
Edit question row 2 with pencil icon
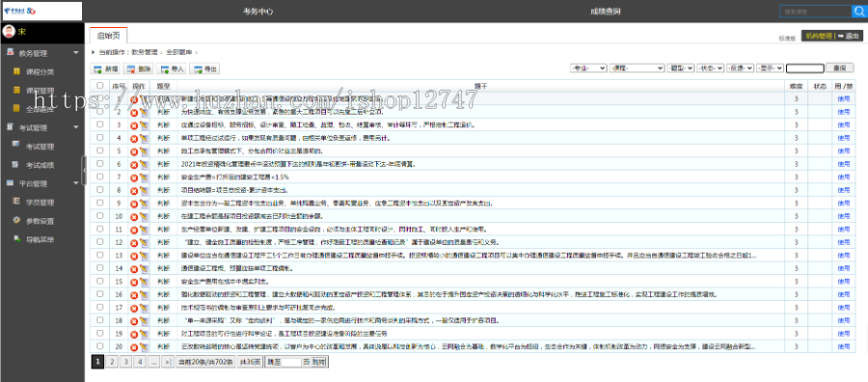tap(144, 113)
